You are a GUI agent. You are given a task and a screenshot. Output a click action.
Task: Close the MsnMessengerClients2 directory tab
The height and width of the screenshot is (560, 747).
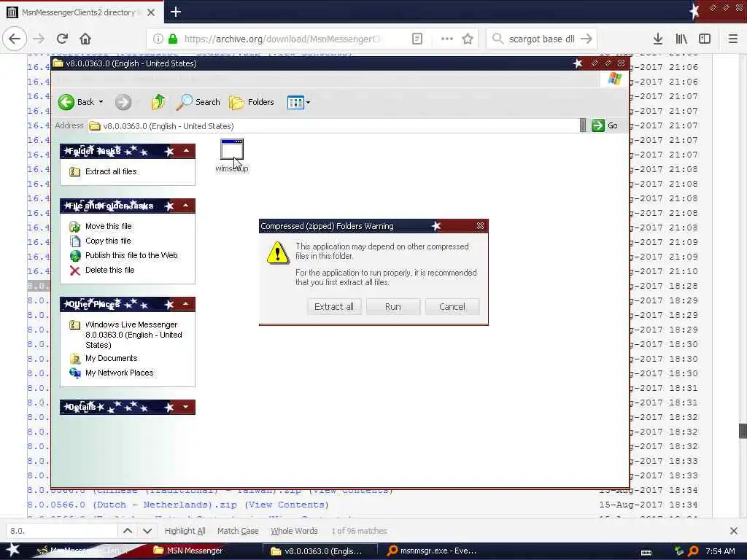(151, 12)
